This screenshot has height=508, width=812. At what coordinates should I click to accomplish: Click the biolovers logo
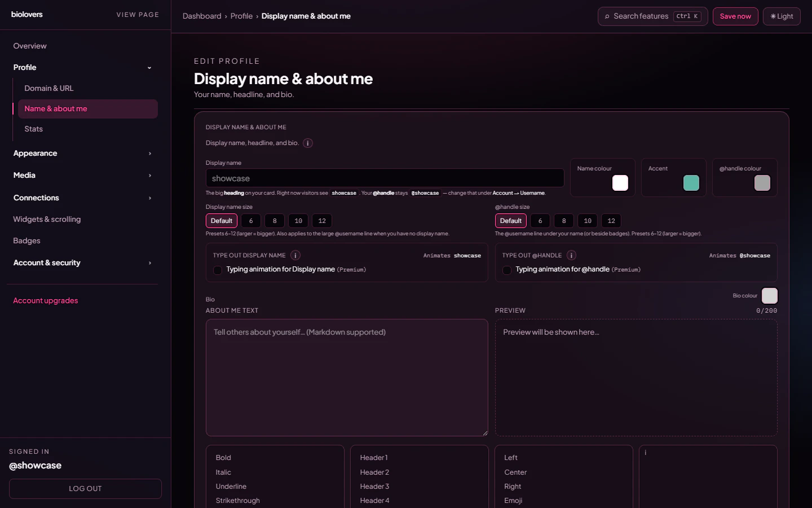[x=27, y=14]
